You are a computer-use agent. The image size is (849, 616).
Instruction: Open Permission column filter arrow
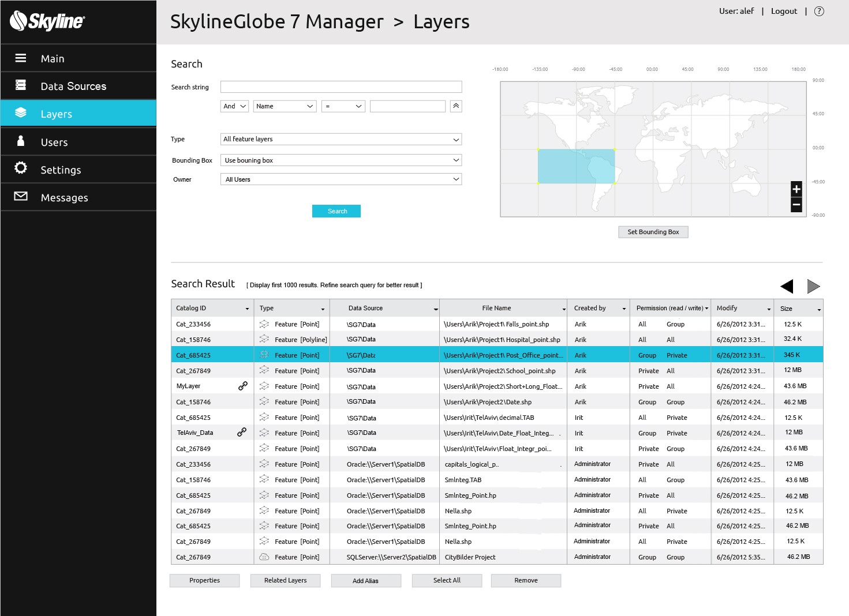click(706, 309)
